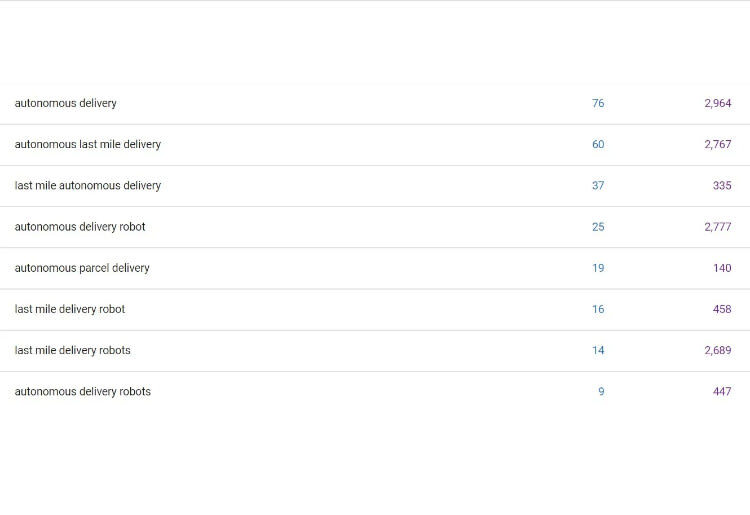Select the 'autonomous delivery' query row
Image resolution: width=750 pixels, height=515 pixels.
coord(375,103)
